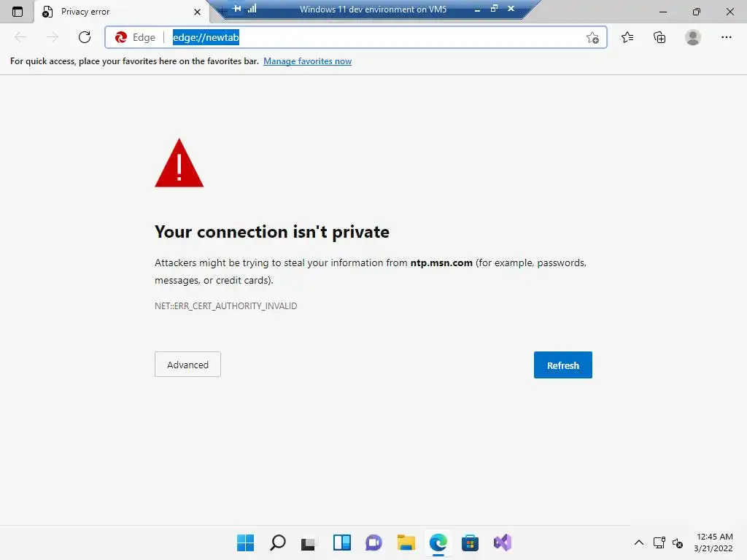Open the tab actions menu icon
The width and height of the screenshot is (747, 560).
(x=18, y=12)
